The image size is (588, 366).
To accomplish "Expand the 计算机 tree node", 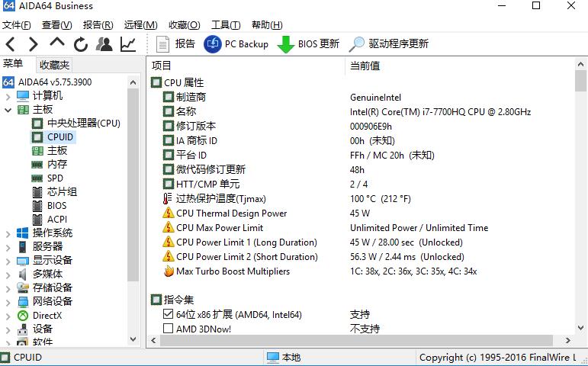I will coord(8,96).
